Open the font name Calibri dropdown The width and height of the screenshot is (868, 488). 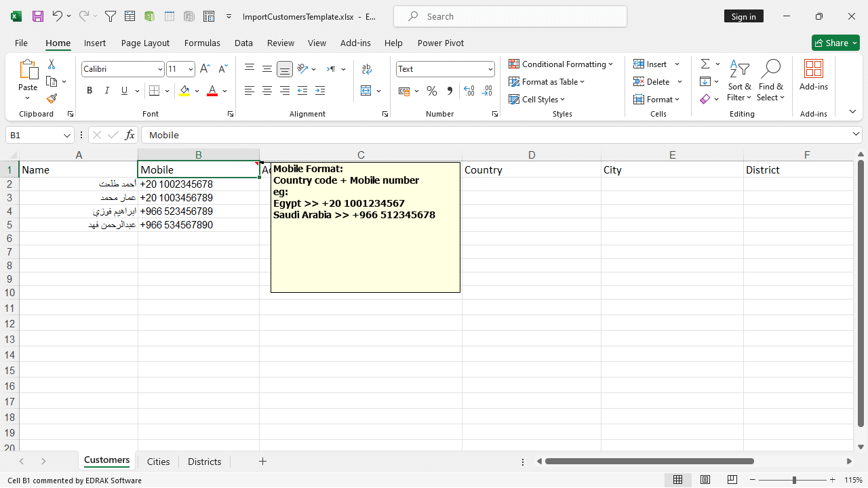point(160,69)
